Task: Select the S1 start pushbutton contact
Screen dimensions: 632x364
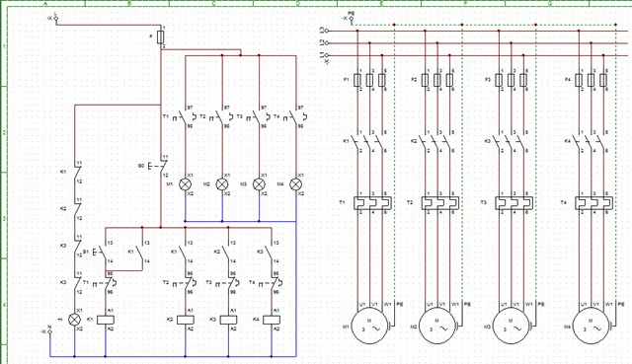Action: click(x=100, y=253)
